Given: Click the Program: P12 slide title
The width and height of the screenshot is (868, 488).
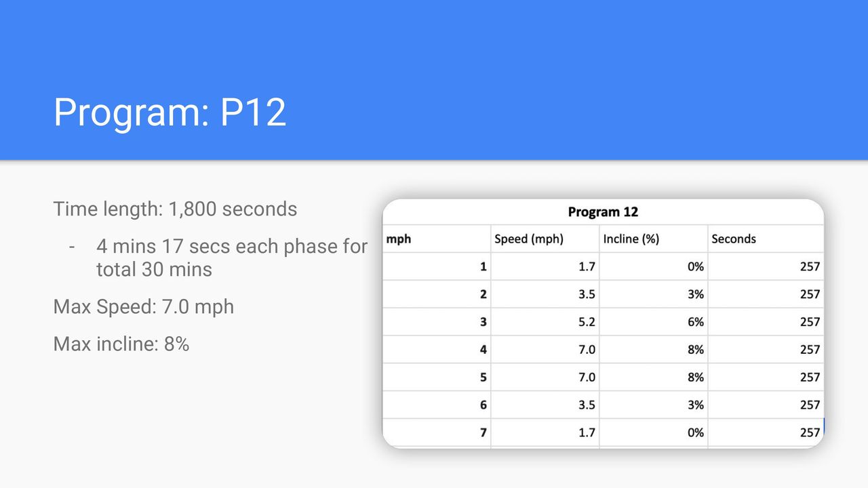Looking at the screenshot, I should [170, 112].
